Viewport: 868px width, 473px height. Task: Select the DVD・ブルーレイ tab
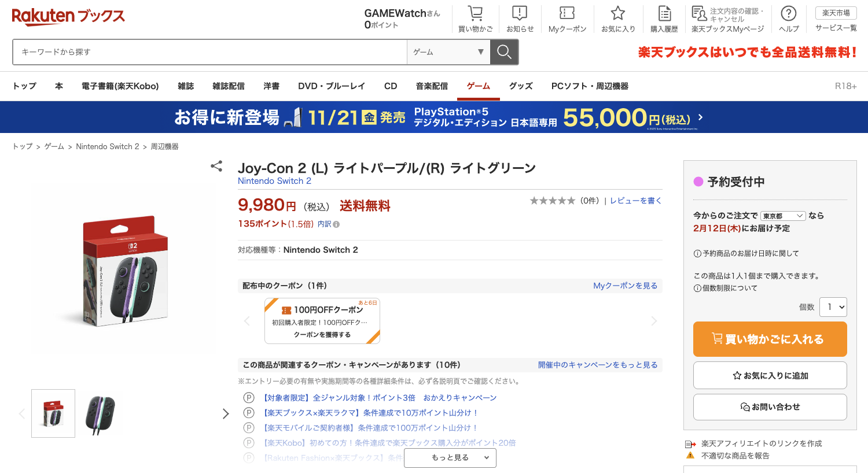(332, 86)
